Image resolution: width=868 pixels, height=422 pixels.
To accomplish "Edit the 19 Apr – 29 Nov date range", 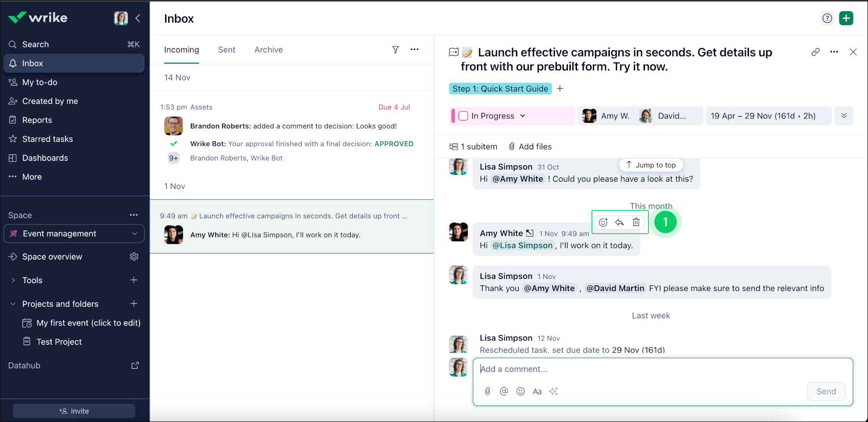I will pos(769,116).
